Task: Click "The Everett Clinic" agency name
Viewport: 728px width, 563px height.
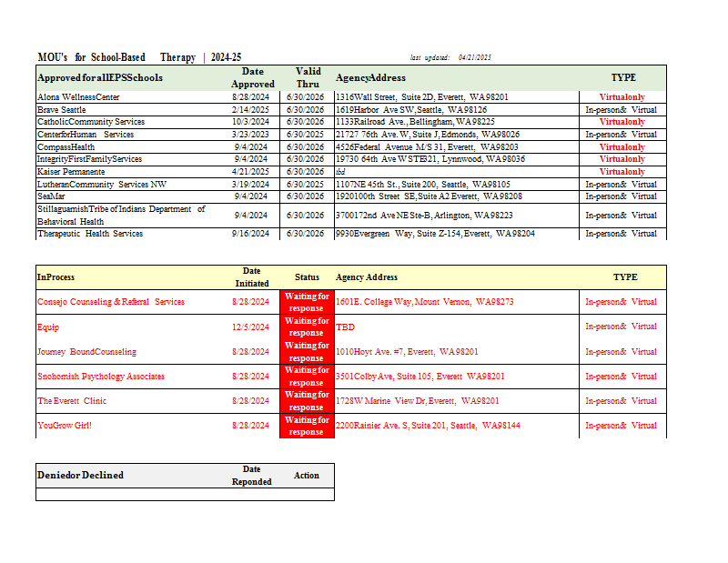Action: (x=72, y=400)
